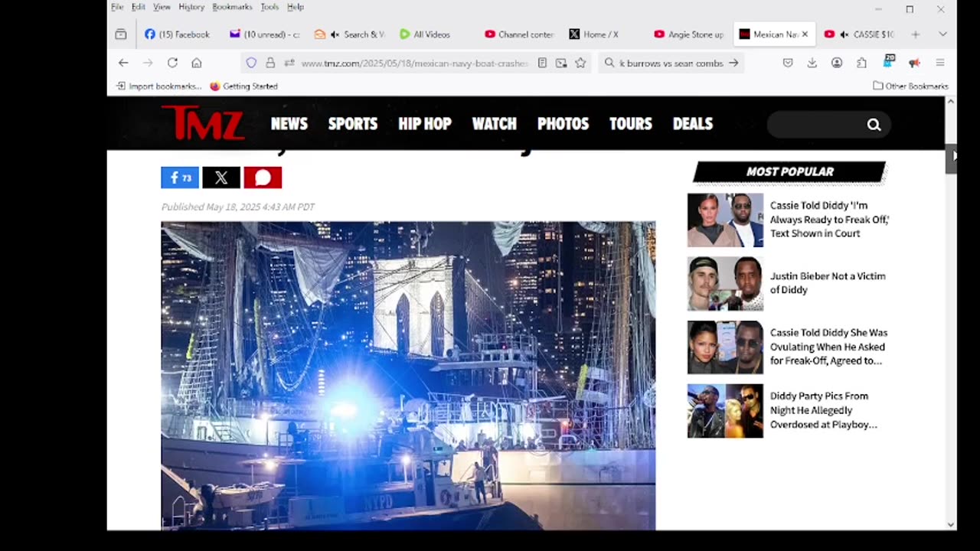Open Justin Bieber Not a Victim story

[x=828, y=283]
